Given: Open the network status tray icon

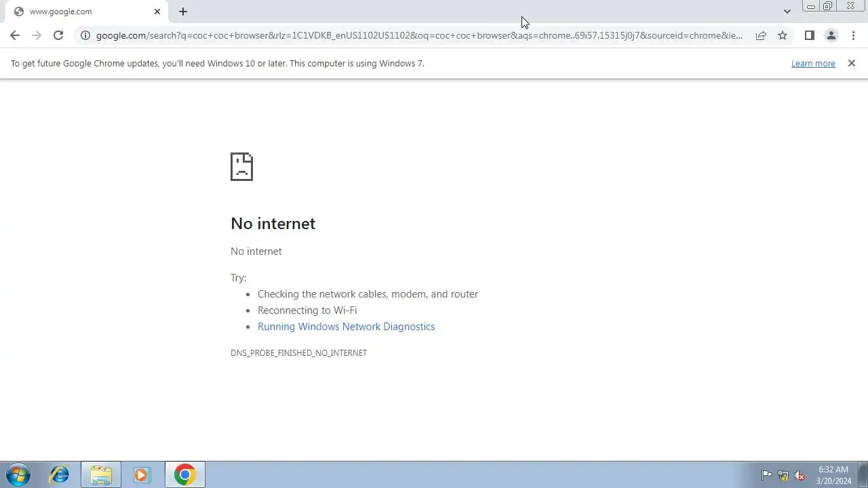Looking at the screenshot, I should click(783, 476).
